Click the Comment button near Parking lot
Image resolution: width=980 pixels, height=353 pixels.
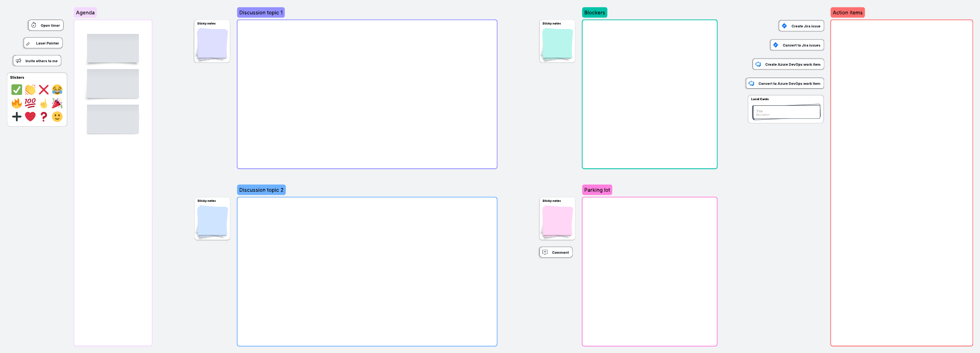coord(556,252)
